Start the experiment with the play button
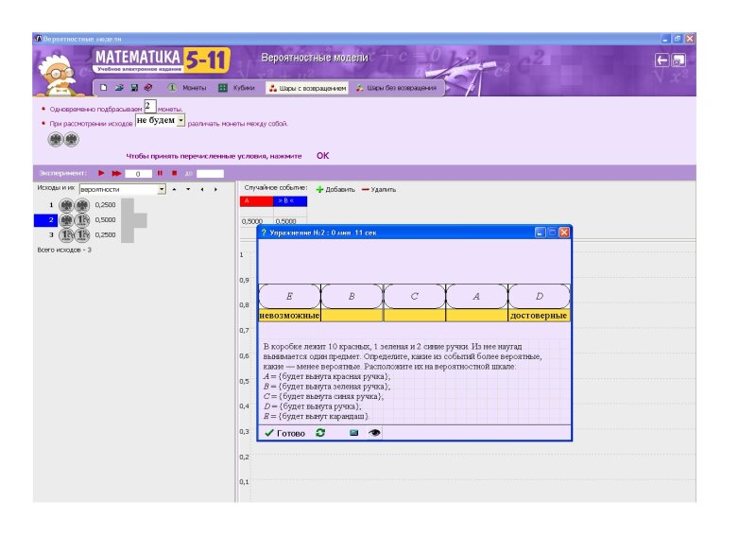This screenshot has height=535, width=756. click(101, 173)
